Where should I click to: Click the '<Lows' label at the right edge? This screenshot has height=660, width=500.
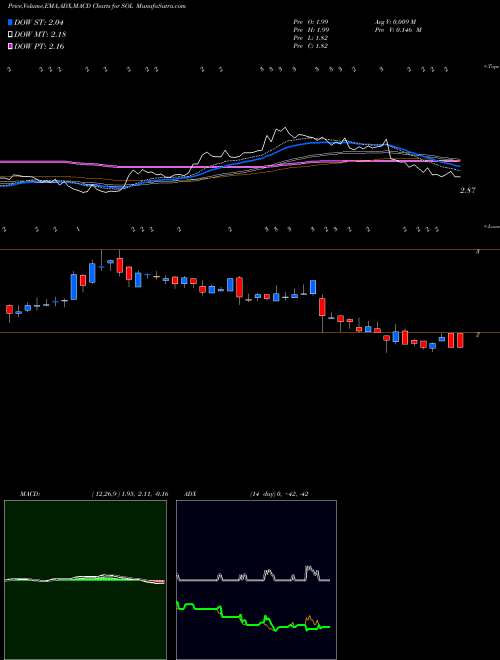[492, 226]
